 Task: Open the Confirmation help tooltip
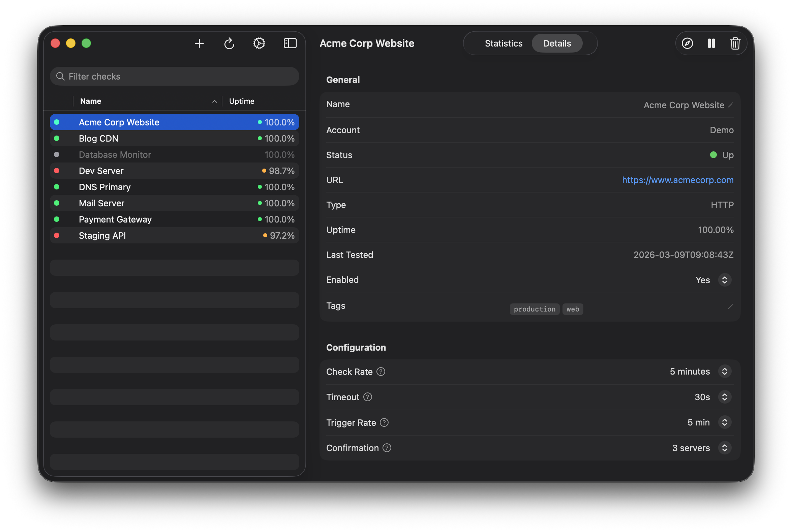point(387,448)
